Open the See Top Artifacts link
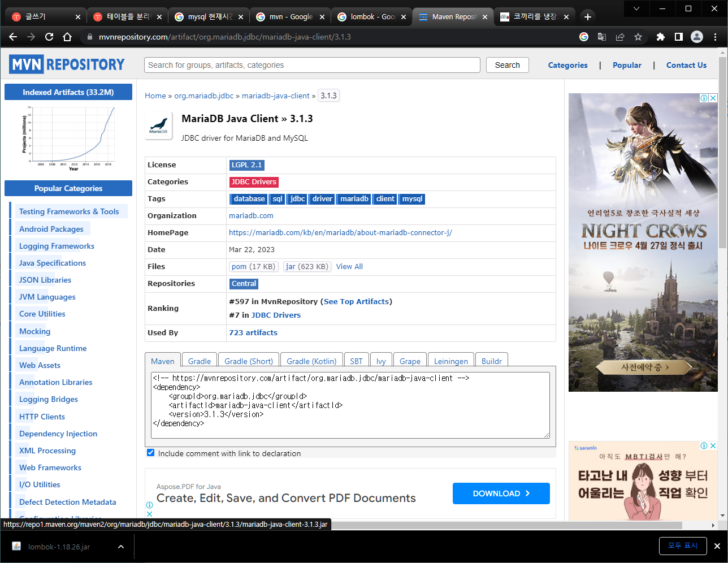 pos(356,301)
